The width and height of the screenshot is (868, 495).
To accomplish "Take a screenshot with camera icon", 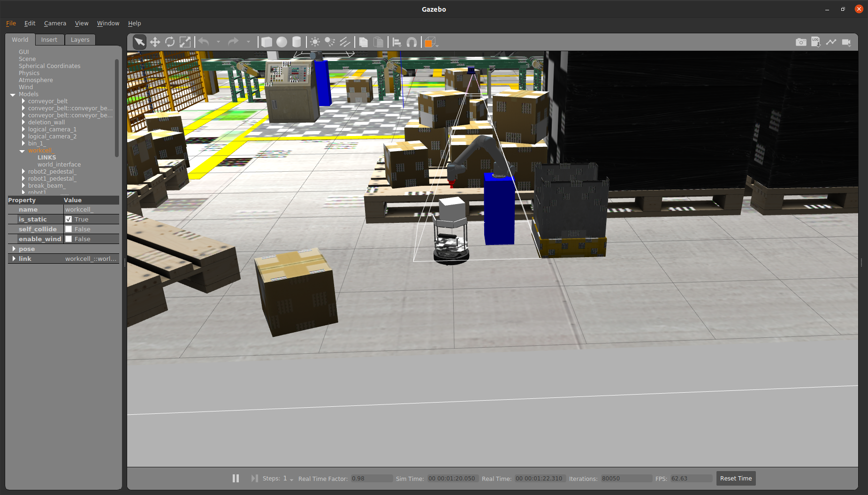I will 801,42.
